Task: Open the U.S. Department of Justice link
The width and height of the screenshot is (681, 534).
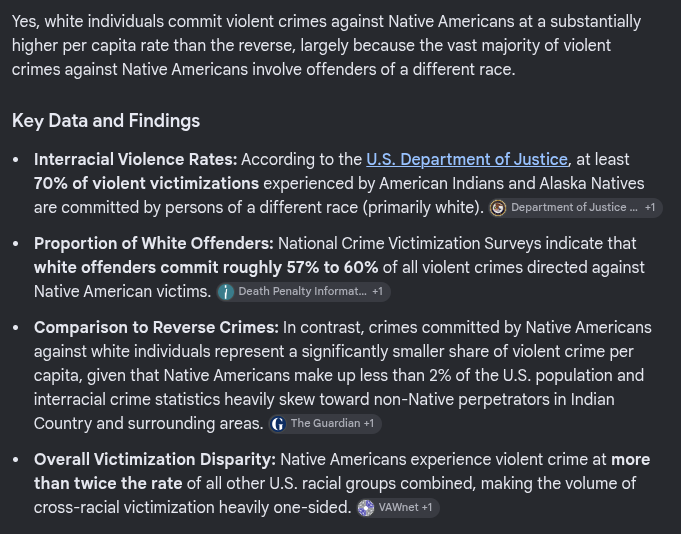Action: click(467, 159)
